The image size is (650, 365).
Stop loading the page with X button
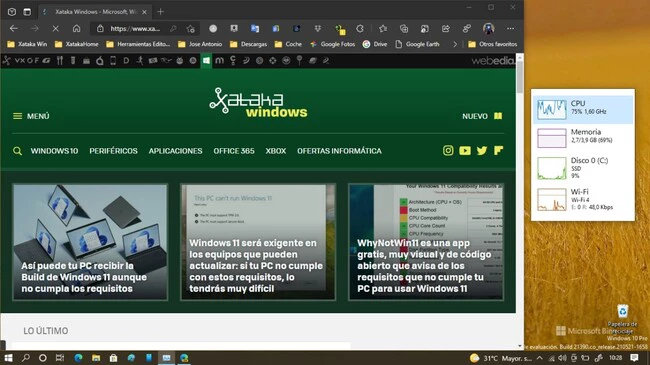click(x=55, y=28)
